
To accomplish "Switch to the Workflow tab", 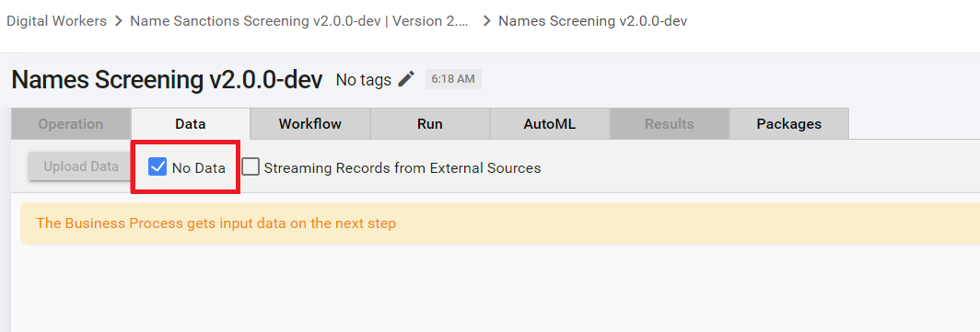I will click(310, 123).
